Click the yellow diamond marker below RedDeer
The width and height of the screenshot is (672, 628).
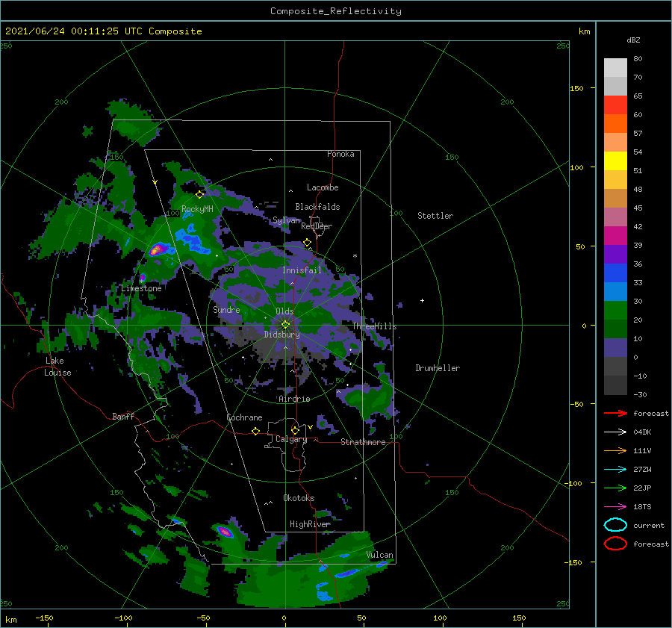[x=308, y=243]
